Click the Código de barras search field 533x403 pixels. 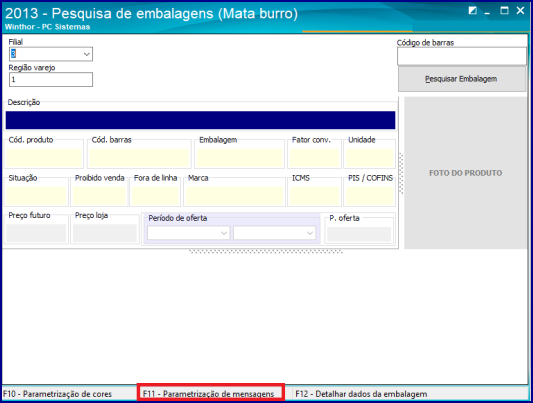pyautogui.click(x=462, y=56)
